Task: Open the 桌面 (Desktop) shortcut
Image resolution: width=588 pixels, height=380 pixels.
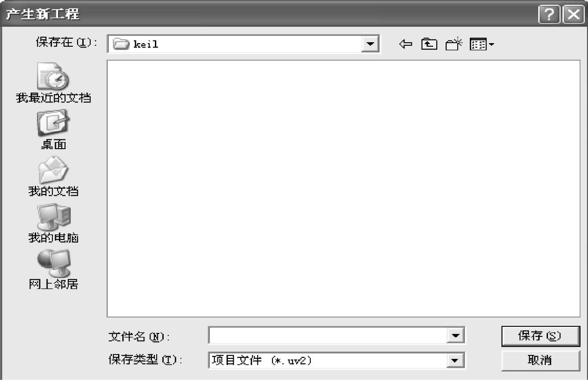Action: click(53, 130)
